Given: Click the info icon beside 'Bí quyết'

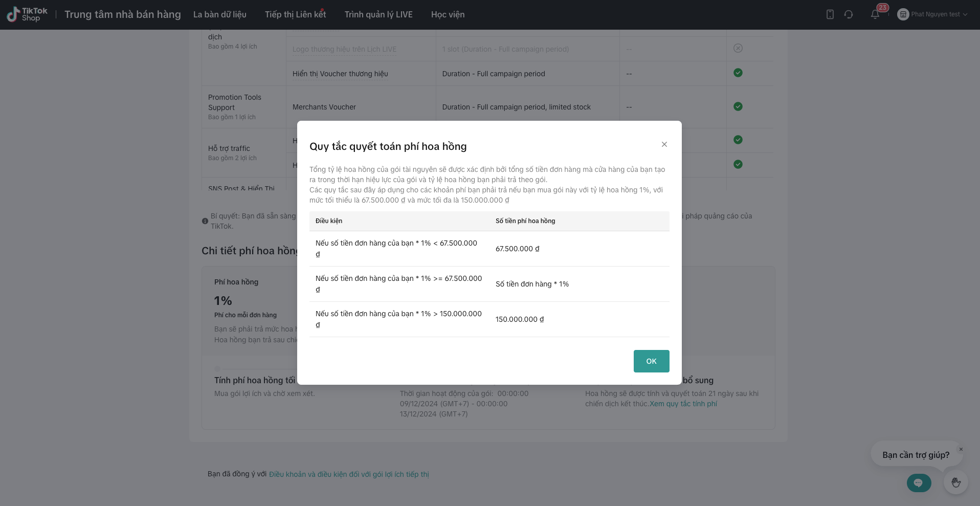Looking at the screenshot, I should click(205, 221).
